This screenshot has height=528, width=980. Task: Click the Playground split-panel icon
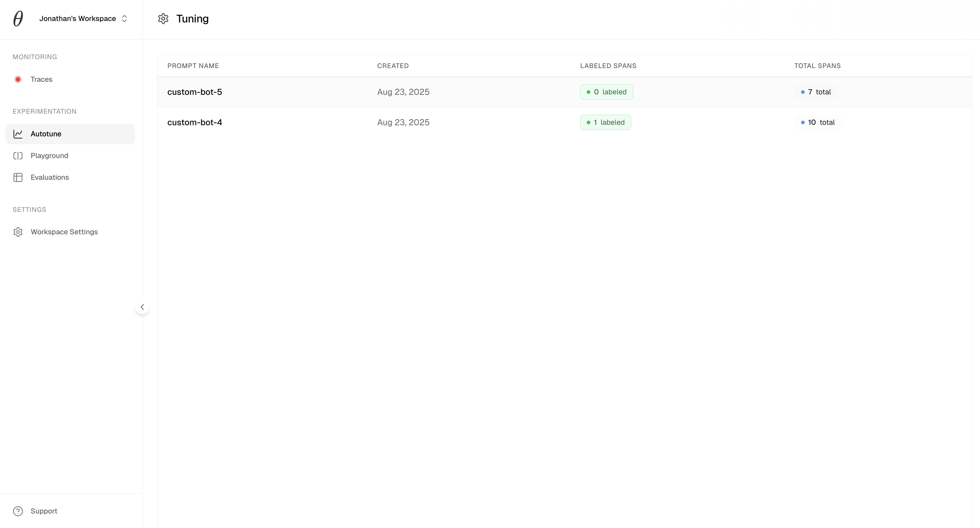click(18, 156)
